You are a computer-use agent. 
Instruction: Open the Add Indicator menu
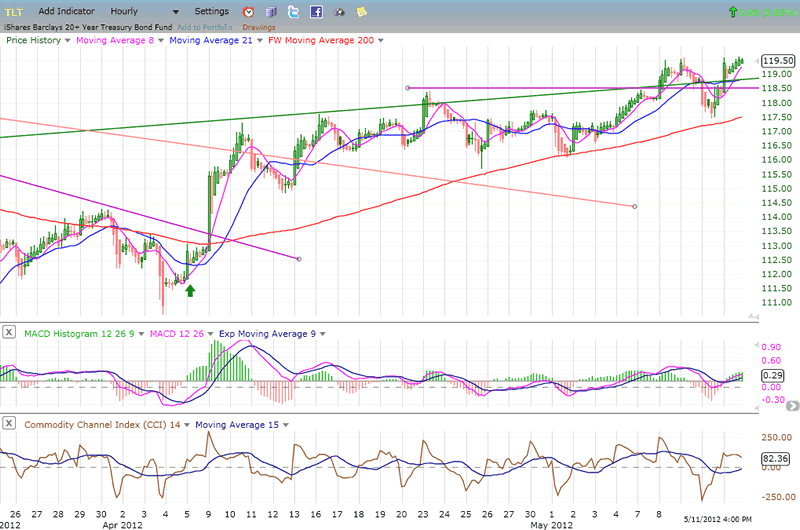67,10
